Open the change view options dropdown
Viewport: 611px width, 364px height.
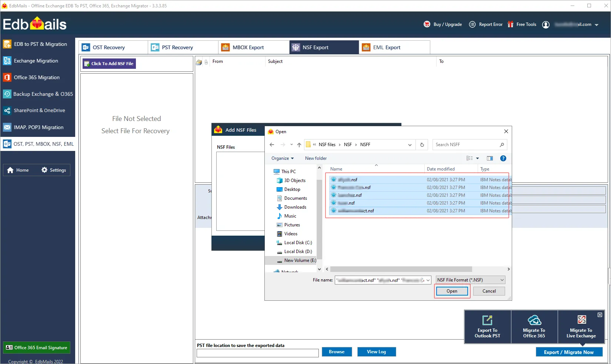click(477, 158)
